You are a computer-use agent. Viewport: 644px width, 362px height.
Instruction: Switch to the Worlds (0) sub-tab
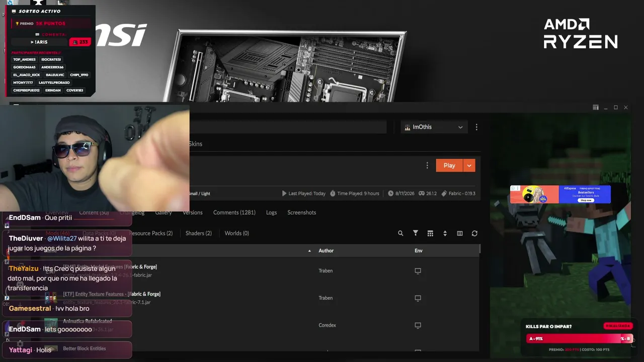click(237, 233)
